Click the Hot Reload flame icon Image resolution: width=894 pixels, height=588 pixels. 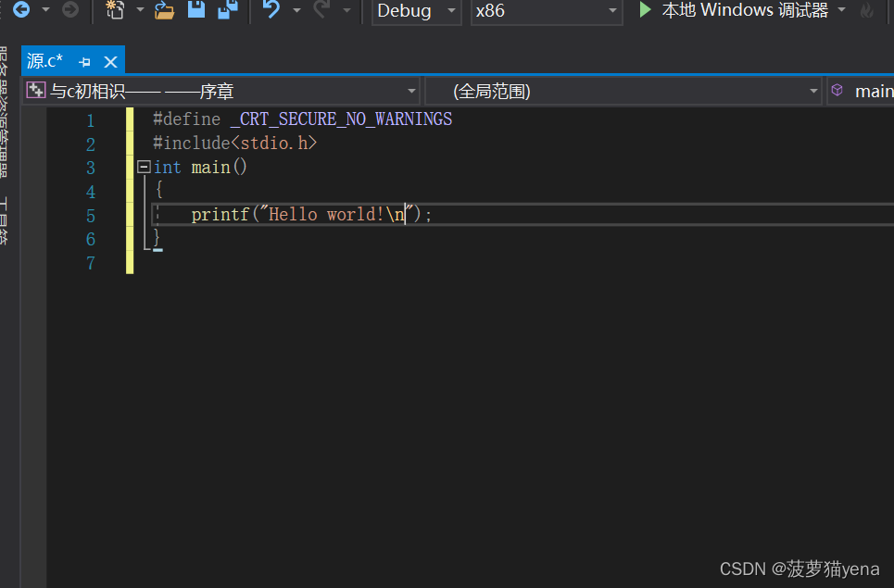[867, 9]
